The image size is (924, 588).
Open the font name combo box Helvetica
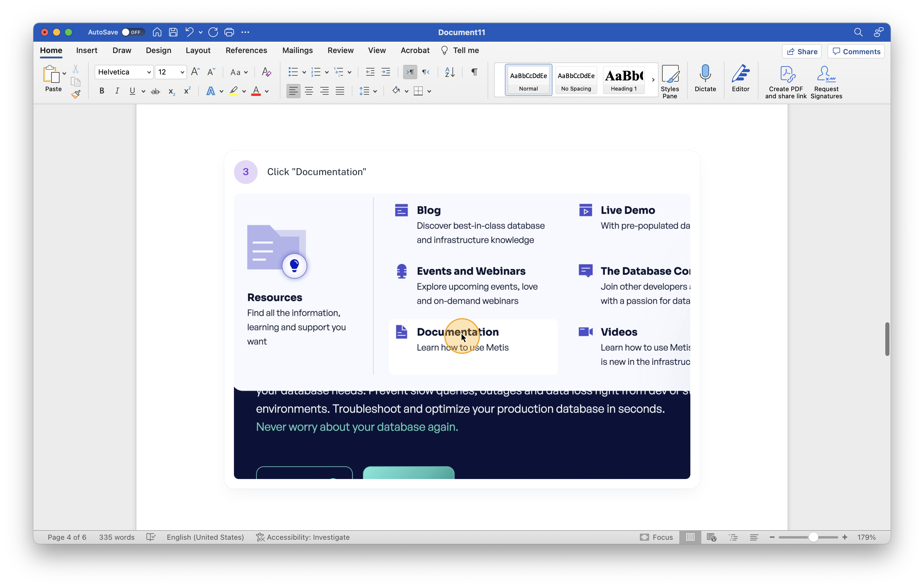click(124, 72)
